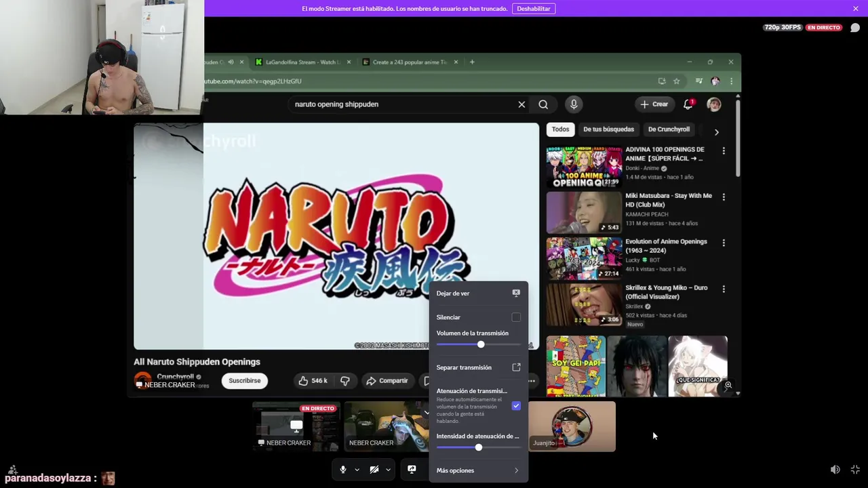Screen dimensions: 868x488
Task: Collapse the participants strip with chevron
Action: (427, 412)
